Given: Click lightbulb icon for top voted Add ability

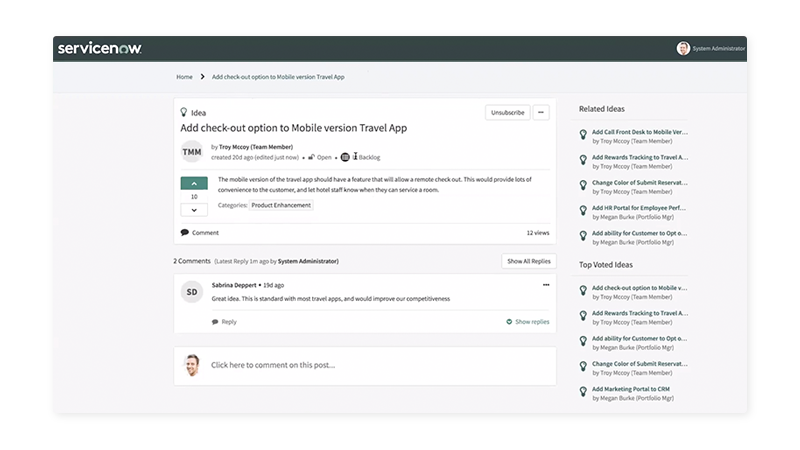Looking at the screenshot, I should pyautogui.click(x=583, y=341).
